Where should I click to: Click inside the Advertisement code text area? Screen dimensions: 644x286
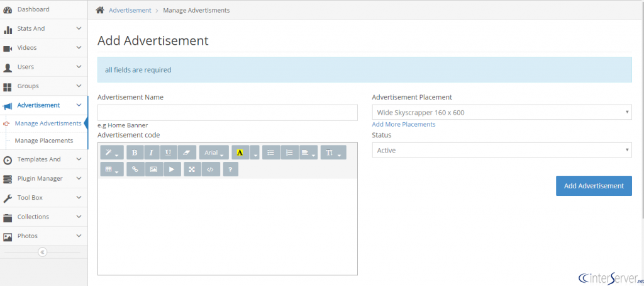[x=228, y=226]
